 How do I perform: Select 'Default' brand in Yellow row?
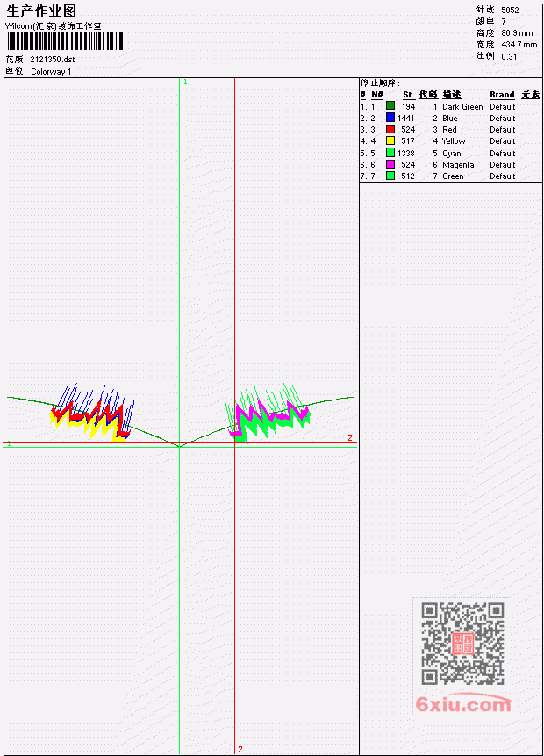503,141
